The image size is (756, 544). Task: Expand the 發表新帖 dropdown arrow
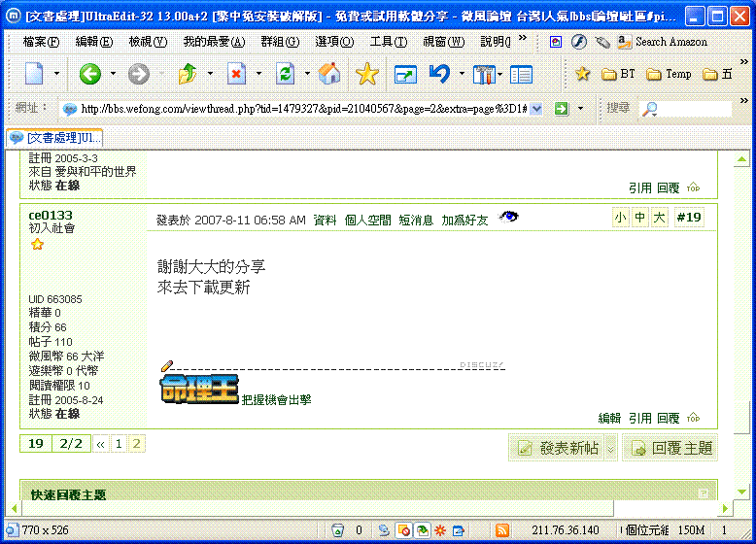point(611,449)
